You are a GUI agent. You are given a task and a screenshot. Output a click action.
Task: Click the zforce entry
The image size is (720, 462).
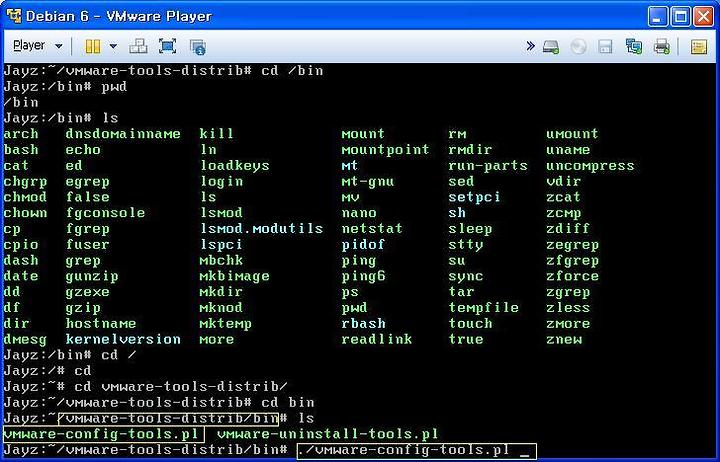click(x=572, y=276)
